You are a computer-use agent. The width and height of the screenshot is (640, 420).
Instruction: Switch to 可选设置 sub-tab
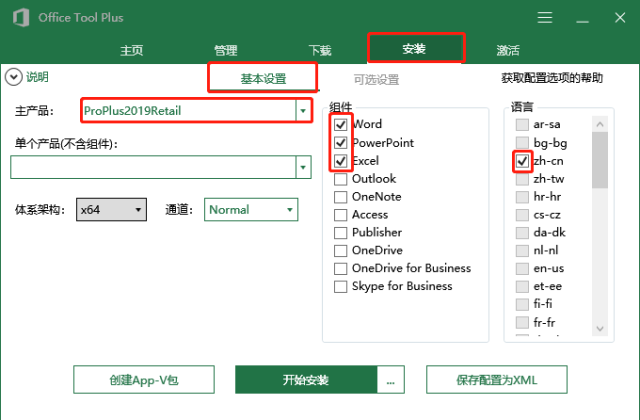pyautogui.click(x=376, y=80)
